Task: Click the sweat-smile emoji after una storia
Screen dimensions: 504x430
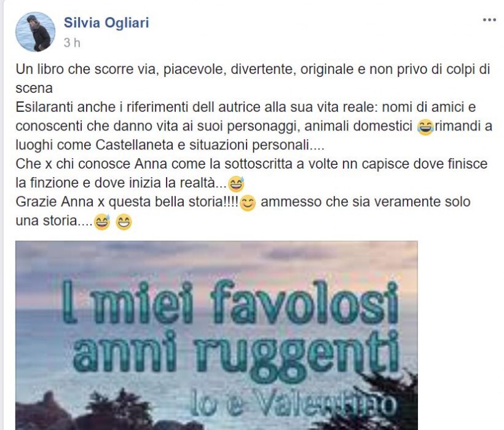Action: [102, 222]
